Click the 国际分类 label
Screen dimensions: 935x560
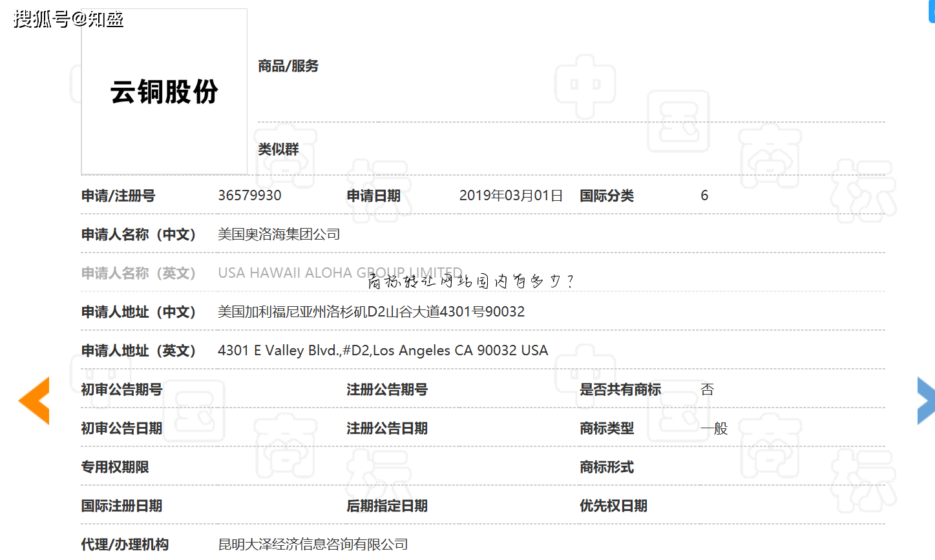(x=607, y=196)
